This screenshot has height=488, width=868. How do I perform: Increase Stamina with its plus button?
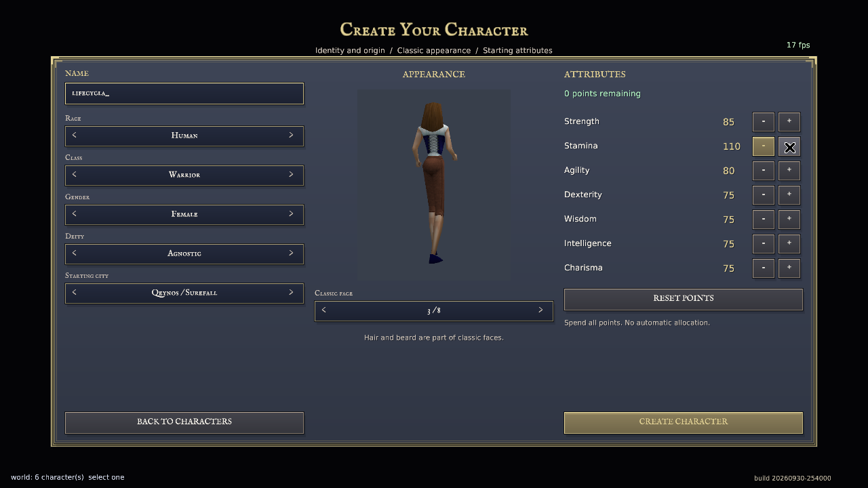(x=789, y=146)
